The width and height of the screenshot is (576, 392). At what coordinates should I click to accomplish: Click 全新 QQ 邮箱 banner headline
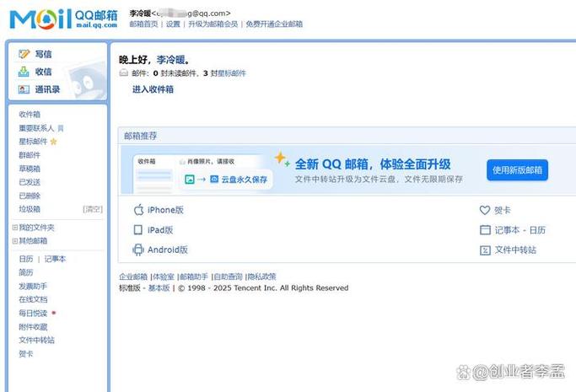pos(373,164)
